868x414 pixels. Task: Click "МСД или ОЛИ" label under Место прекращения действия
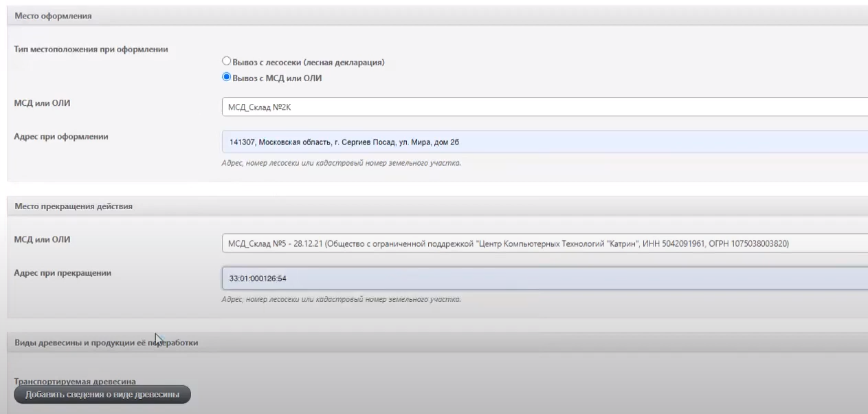coord(42,239)
